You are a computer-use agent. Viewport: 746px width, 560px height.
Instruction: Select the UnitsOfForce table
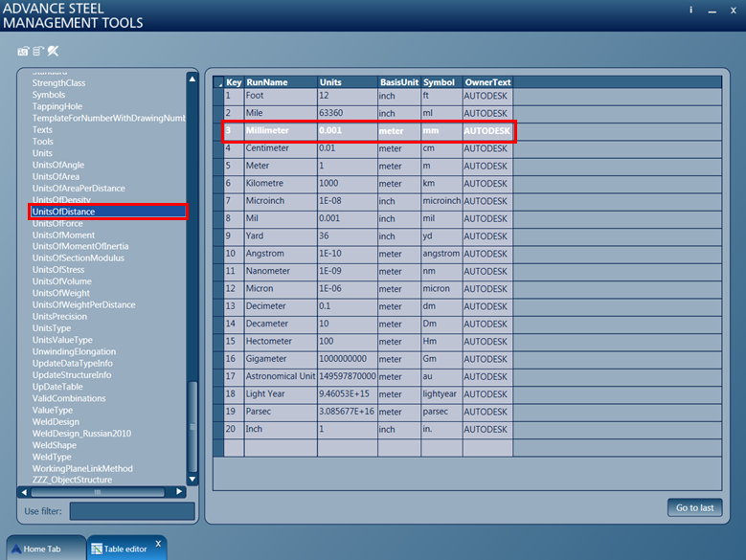click(x=57, y=223)
